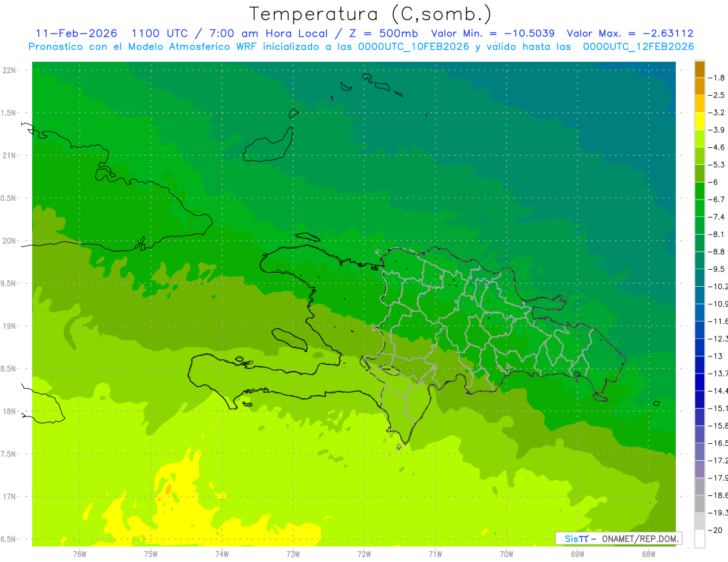Select the date text '11-Feb-2026'
Viewport: 728px width, 562px height.
pyautogui.click(x=76, y=33)
